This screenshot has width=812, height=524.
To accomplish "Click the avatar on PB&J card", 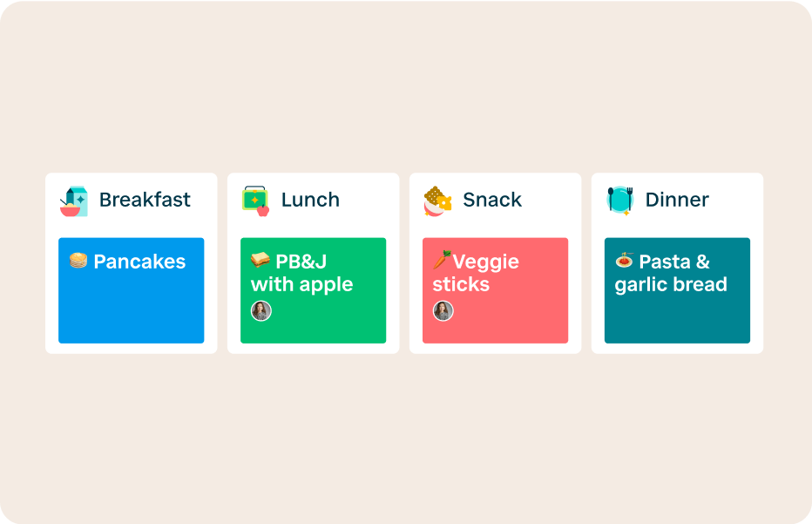I will (x=261, y=310).
